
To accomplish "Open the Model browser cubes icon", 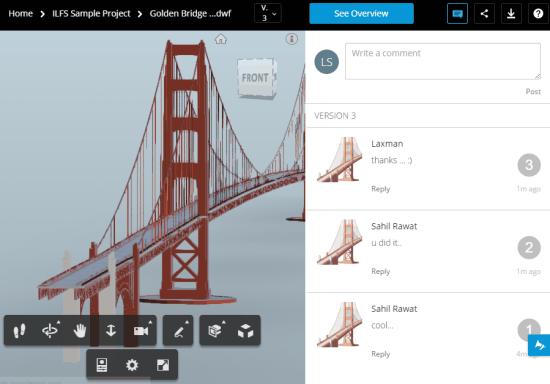I will pos(246,330).
